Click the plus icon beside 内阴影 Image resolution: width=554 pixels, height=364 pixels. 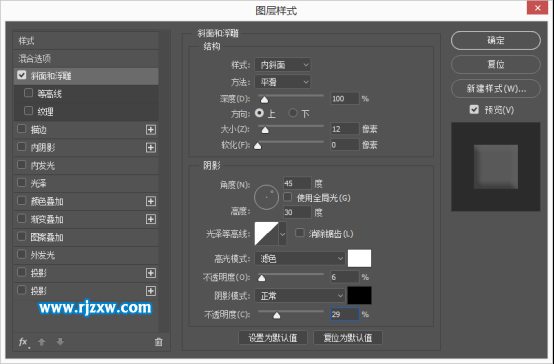(151, 147)
